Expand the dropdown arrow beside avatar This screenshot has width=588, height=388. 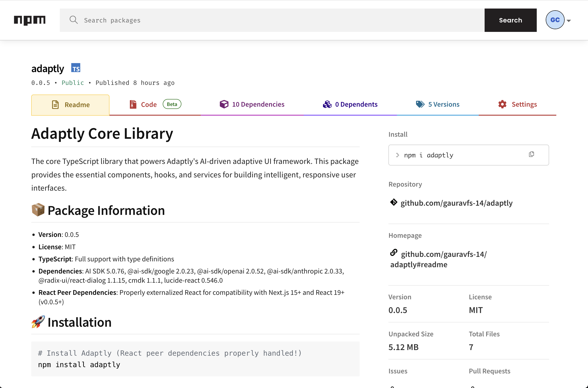(x=569, y=21)
